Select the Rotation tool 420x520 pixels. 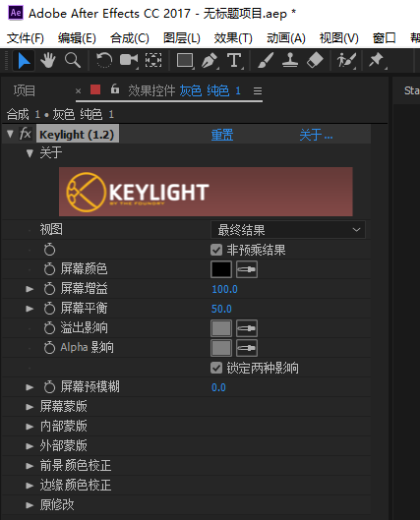click(x=104, y=61)
